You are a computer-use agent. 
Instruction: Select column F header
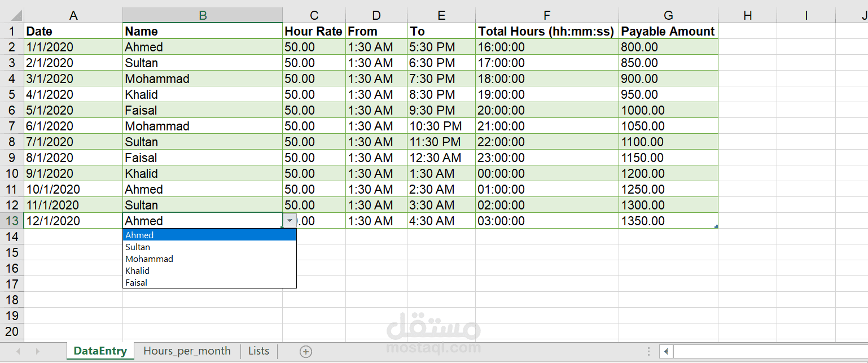[x=547, y=16]
